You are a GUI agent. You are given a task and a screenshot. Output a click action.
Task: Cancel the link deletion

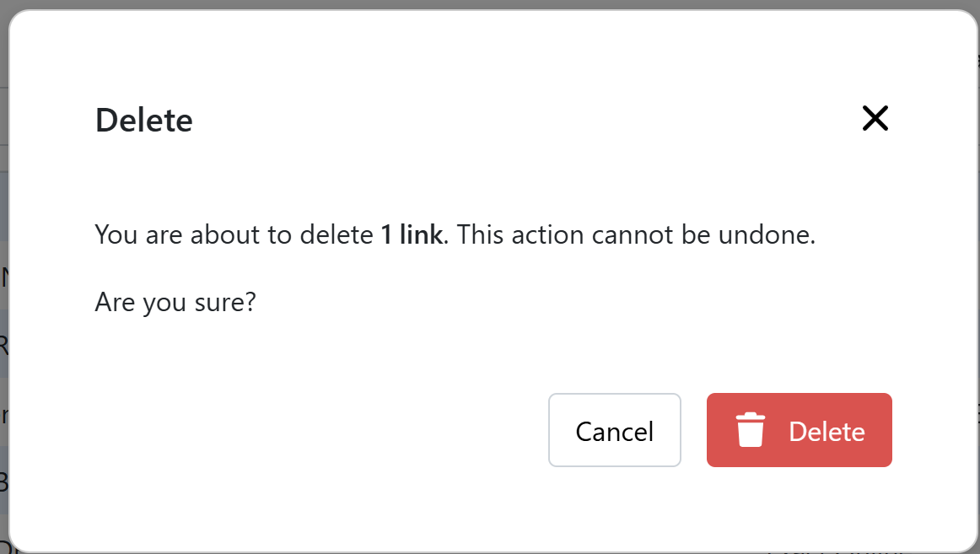pyautogui.click(x=614, y=430)
